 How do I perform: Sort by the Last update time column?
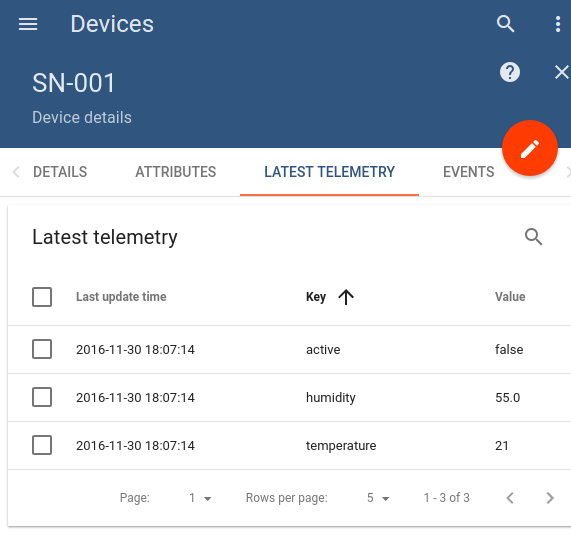(121, 297)
